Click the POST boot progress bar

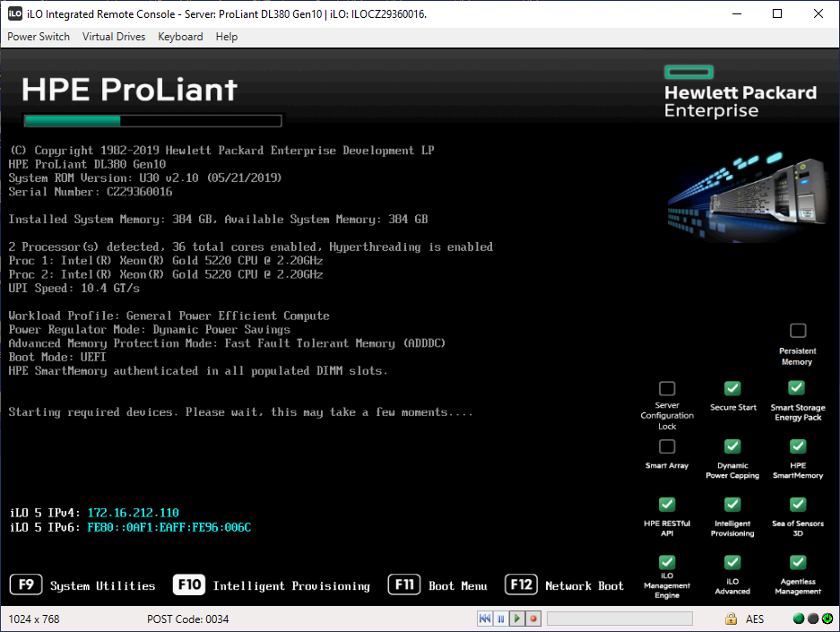pos(152,121)
